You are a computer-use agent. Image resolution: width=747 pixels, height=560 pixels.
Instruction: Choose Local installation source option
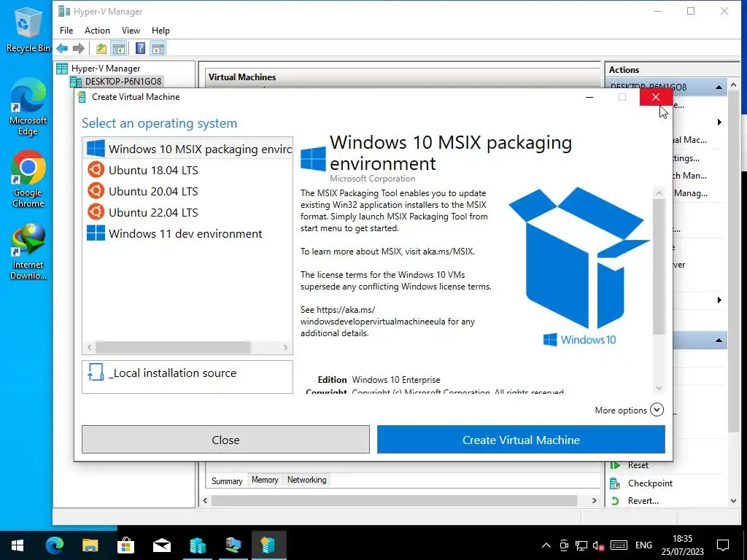187,377
